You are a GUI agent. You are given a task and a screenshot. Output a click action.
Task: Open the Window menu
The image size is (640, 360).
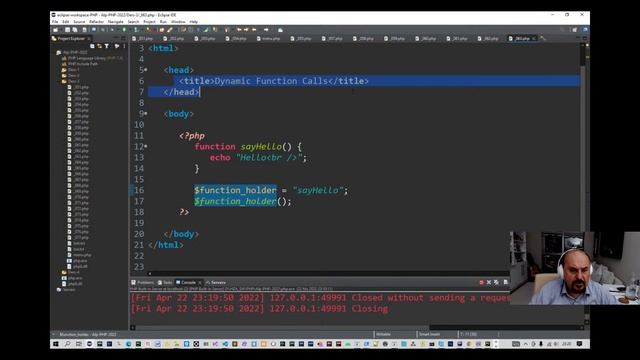click(x=178, y=22)
